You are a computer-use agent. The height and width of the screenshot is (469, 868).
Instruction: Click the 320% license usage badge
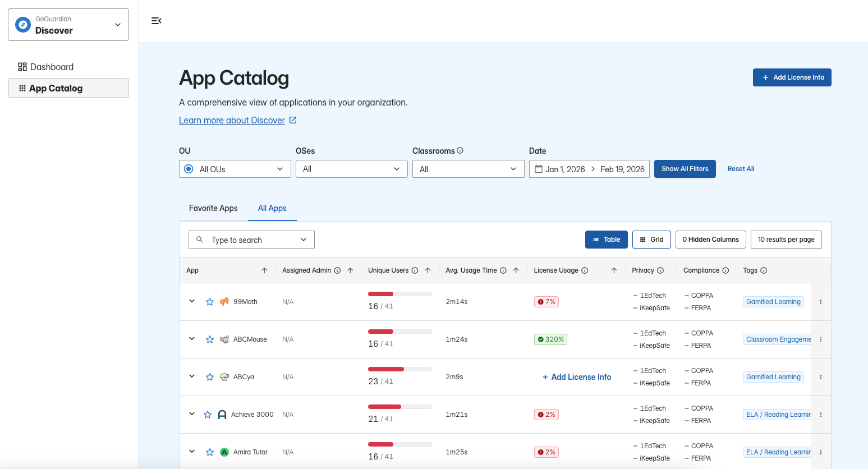pos(550,339)
